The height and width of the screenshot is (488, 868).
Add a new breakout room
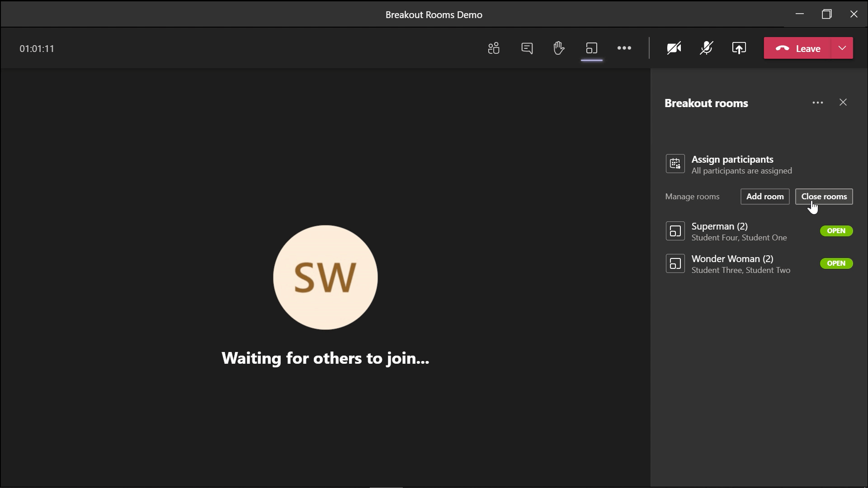pos(765,197)
